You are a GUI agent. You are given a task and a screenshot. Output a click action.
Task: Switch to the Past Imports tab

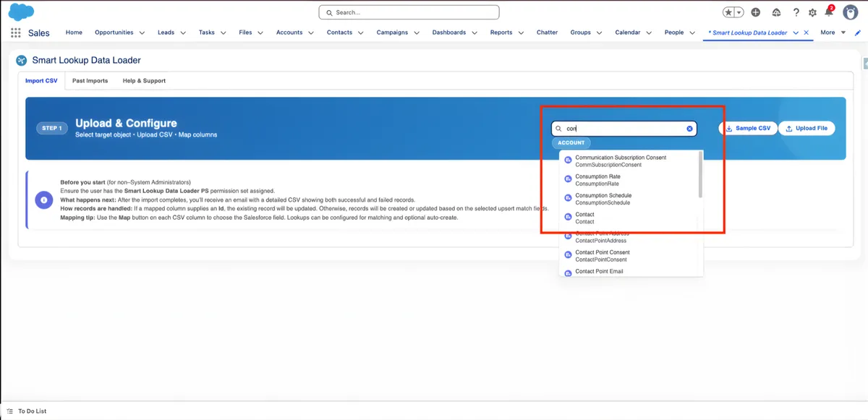coord(90,81)
